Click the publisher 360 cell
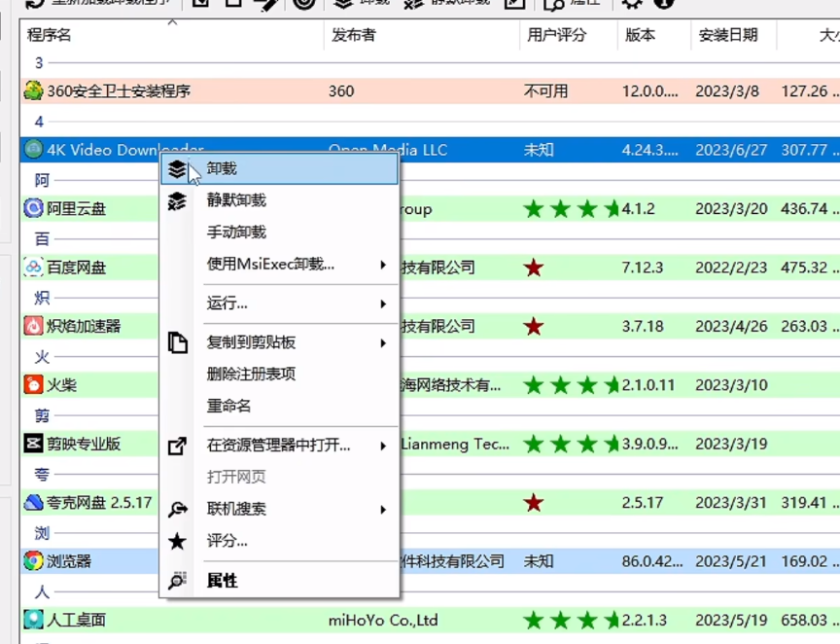Screen dimensions: 840x644 (341, 91)
